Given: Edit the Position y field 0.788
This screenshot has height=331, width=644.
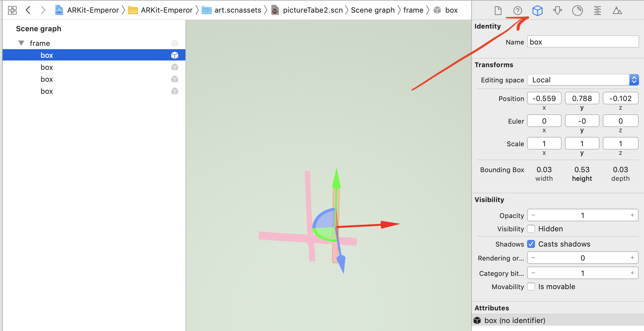Looking at the screenshot, I should pyautogui.click(x=582, y=98).
